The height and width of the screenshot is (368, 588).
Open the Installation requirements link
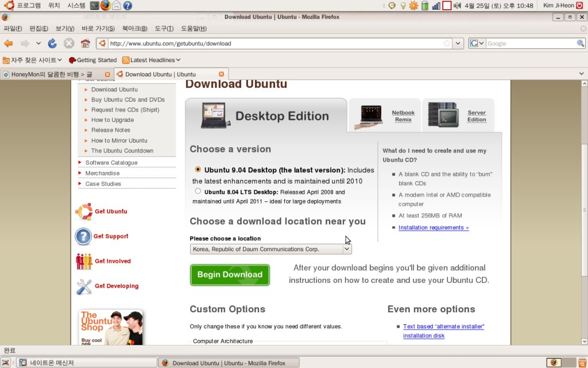(434, 228)
